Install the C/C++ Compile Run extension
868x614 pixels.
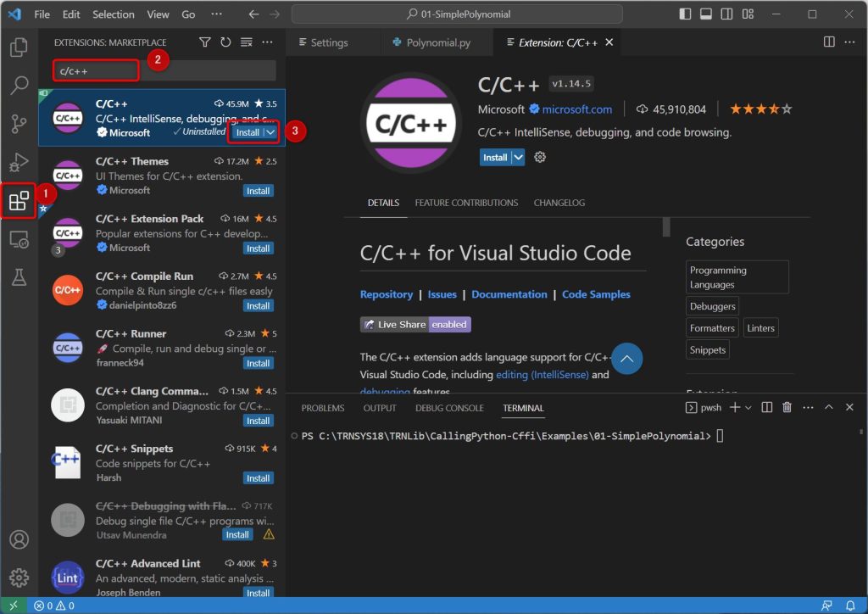coord(258,305)
